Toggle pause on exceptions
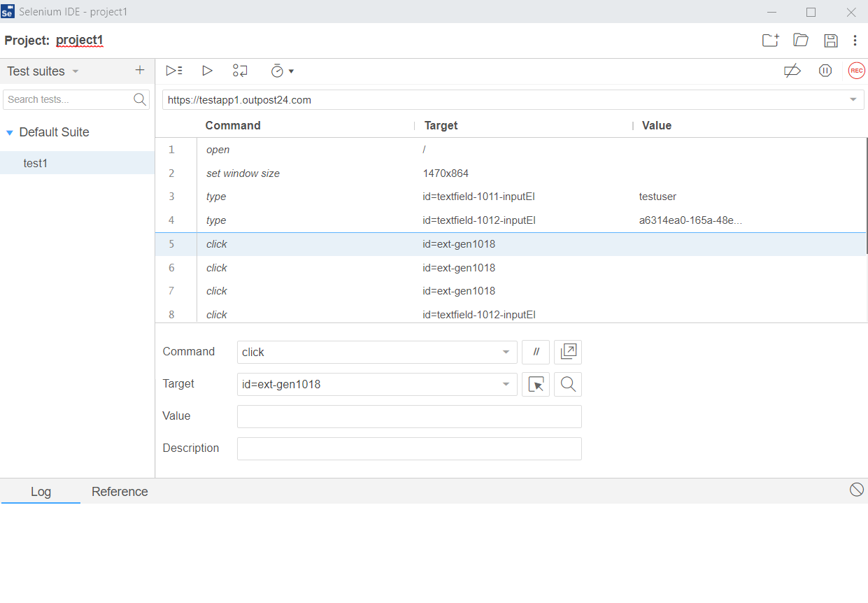 [x=825, y=71]
